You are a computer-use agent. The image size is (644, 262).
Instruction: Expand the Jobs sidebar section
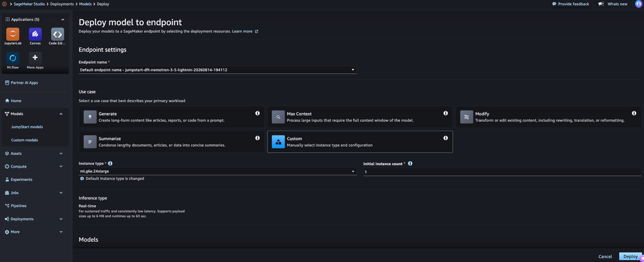61,193
